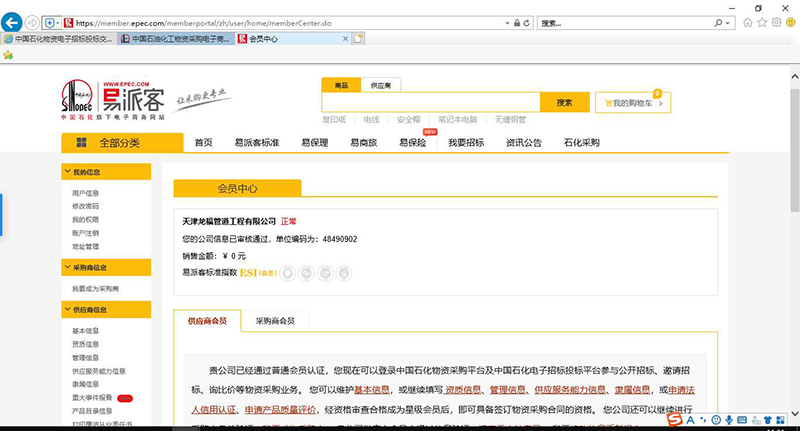Select the 商品 search tab
Screen dimensions: 800x431
[x=341, y=85]
